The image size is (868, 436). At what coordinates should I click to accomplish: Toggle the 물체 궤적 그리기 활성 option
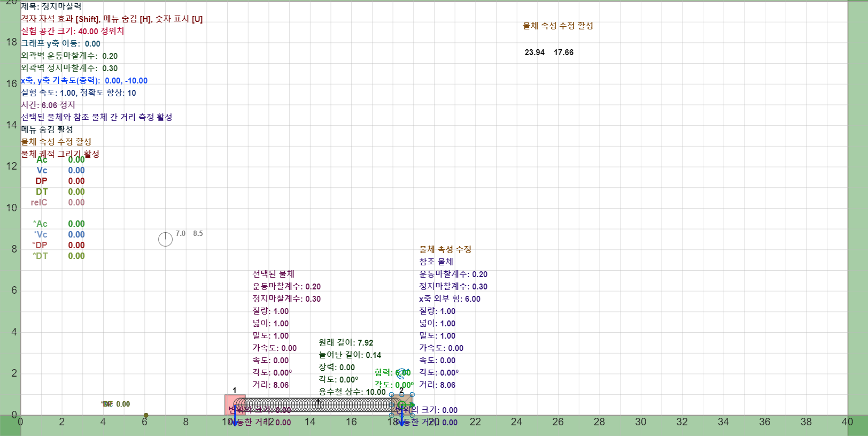60,154
